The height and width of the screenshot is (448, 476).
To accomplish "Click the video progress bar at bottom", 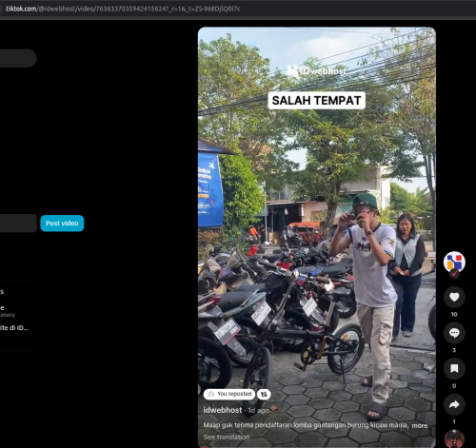I will point(317,447).
